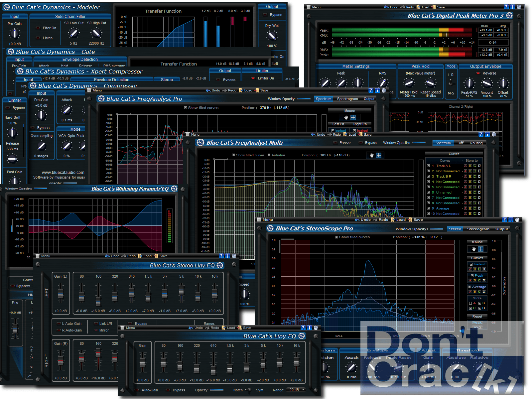Open Menu in Digital Peak Meter Pro

tap(314, 7)
